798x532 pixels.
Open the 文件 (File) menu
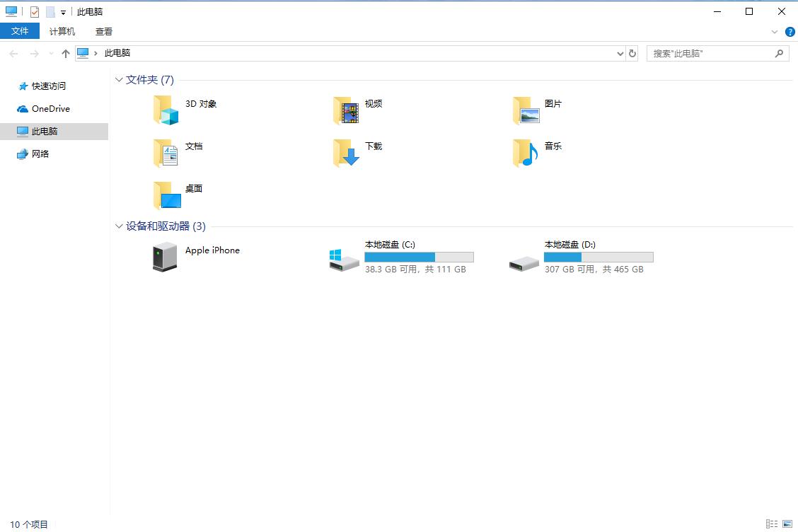(x=21, y=31)
